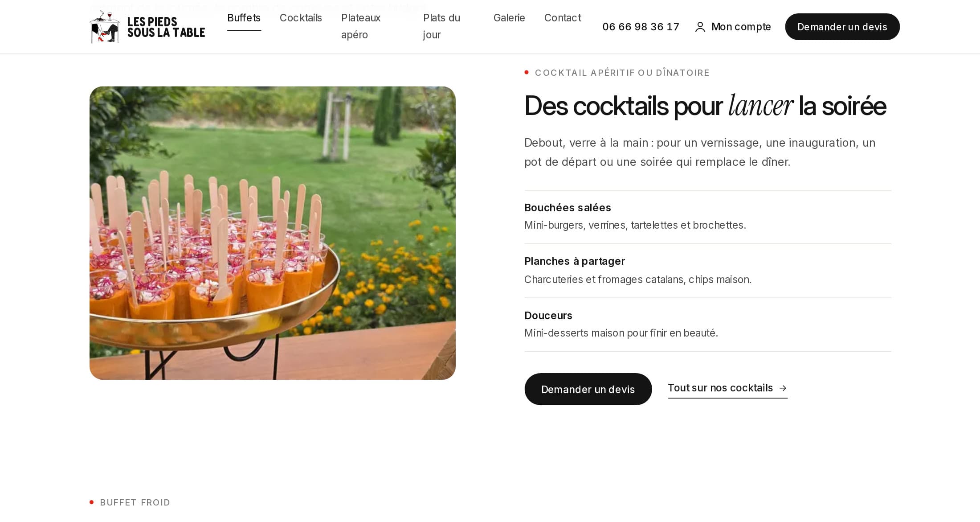Click the Buffet froid section label
This screenshot has height=522, width=980.
click(135, 502)
